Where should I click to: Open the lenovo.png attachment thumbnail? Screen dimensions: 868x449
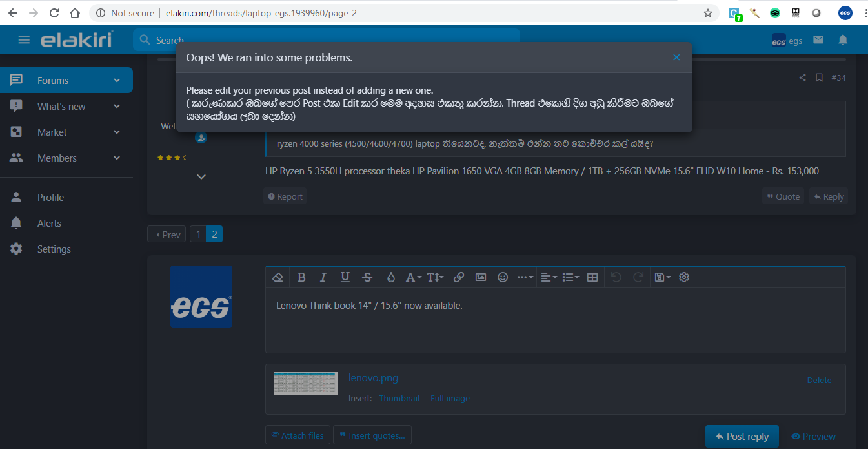[306, 383]
